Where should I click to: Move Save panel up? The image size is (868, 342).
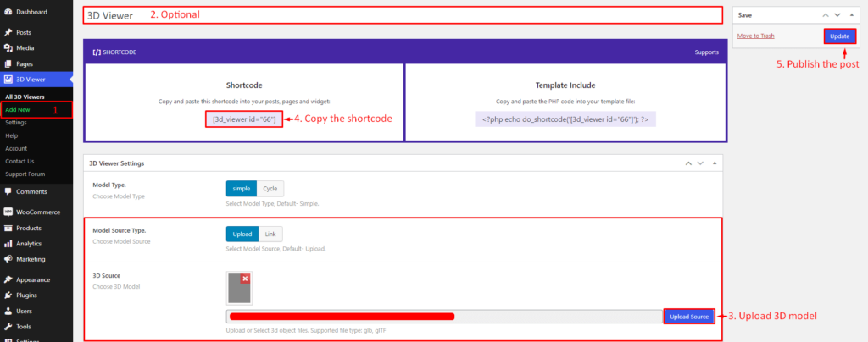coord(826,15)
